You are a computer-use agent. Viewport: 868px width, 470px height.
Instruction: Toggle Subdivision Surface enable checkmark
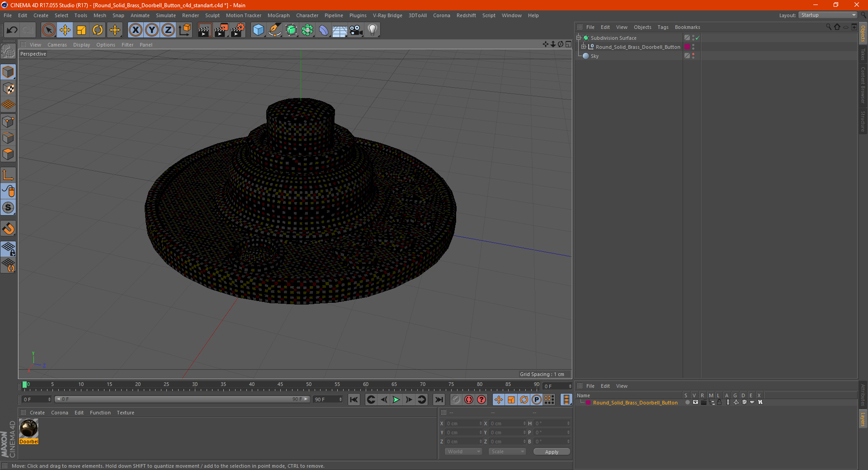click(x=698, y=38)
